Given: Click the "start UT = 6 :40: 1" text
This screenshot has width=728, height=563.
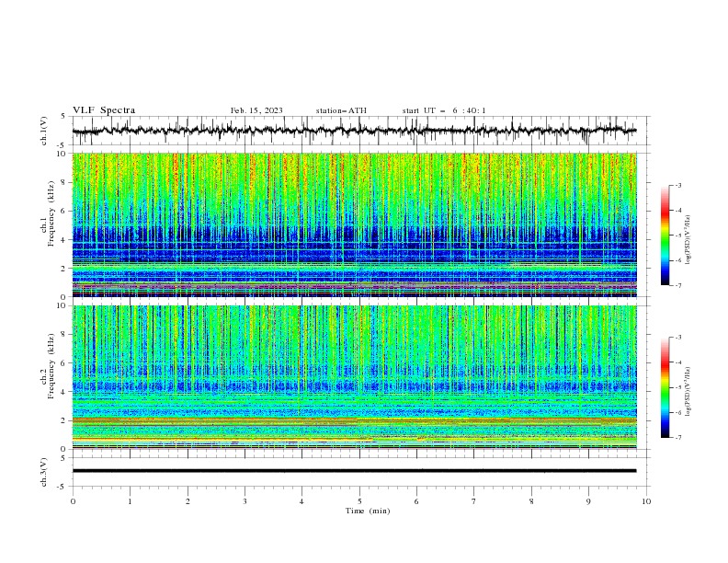Looking at the screenshot, I should 444,110.
